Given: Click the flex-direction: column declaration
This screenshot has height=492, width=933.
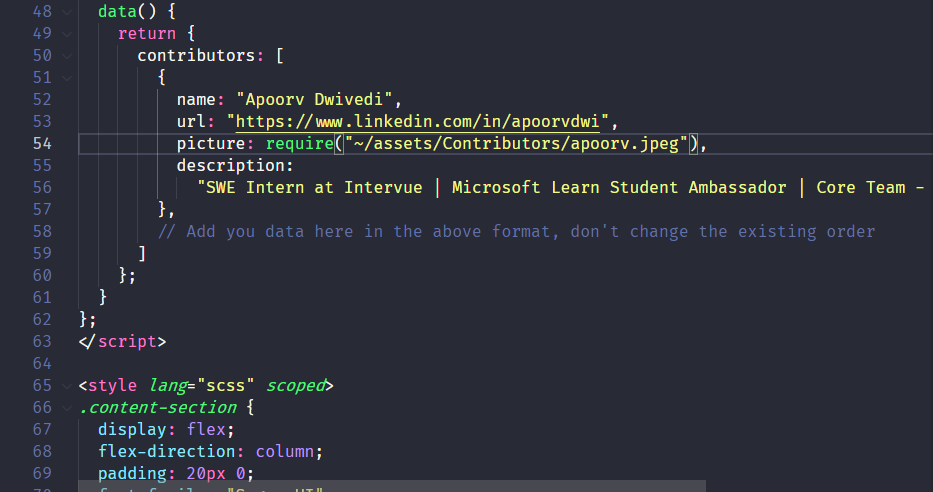Looking at the screenshot, I should (211, 452).
